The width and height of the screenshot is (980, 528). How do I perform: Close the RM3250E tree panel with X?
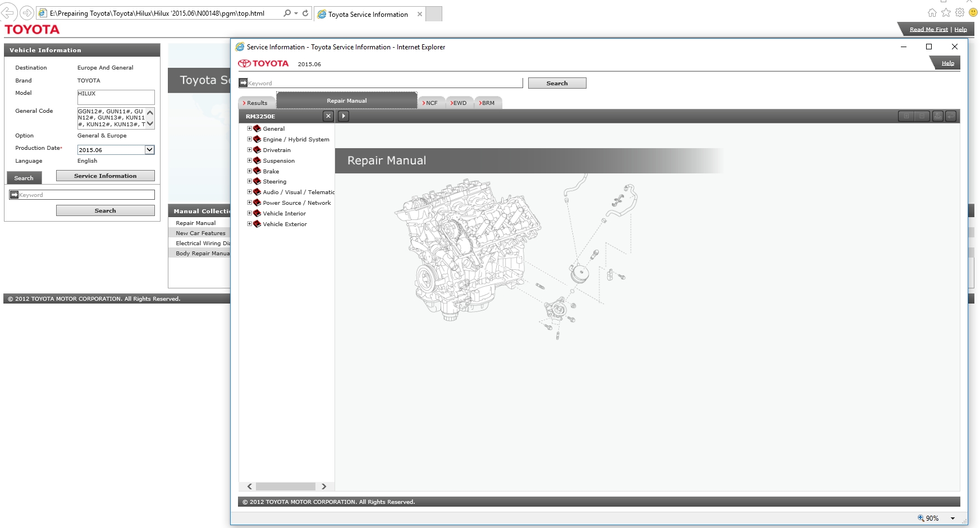pos(328,116)
